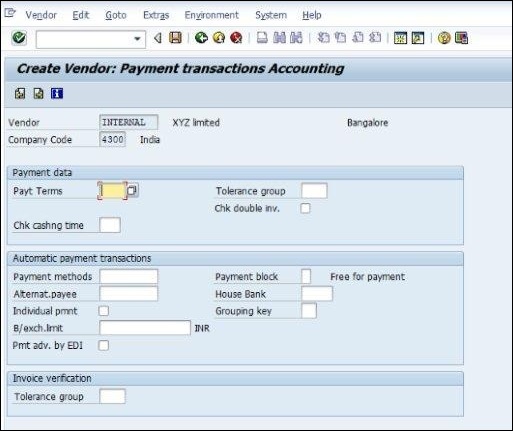Click the Generate Shortcut icon

(418, 38)
